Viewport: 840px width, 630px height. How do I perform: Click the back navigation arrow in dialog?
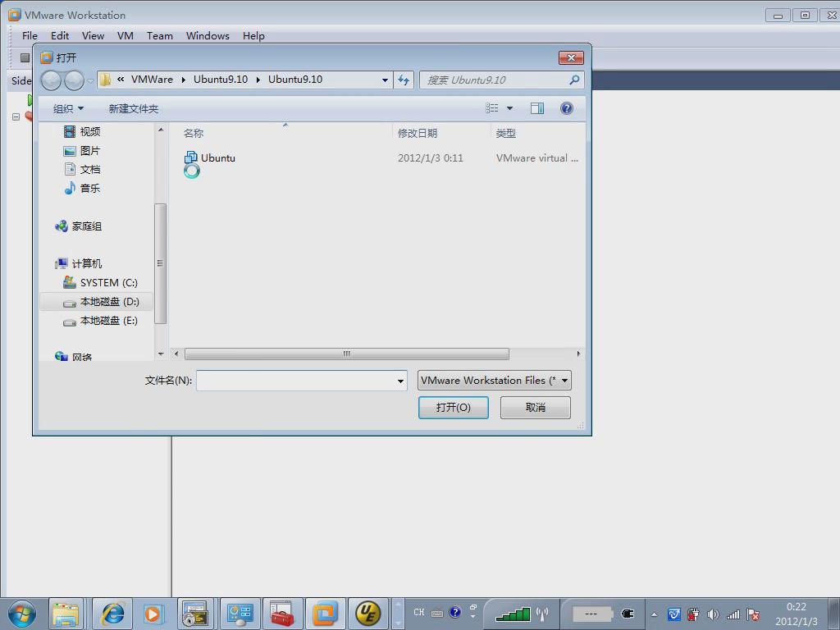[x=52, y=80]
